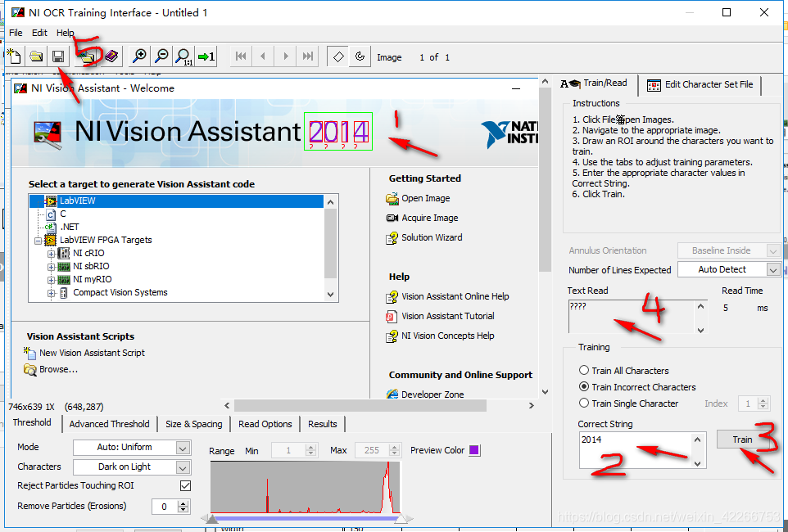This screenshot has width=788, height=532.
Task: Click the zoom out magnifier
Action: (x=161, y=56)
